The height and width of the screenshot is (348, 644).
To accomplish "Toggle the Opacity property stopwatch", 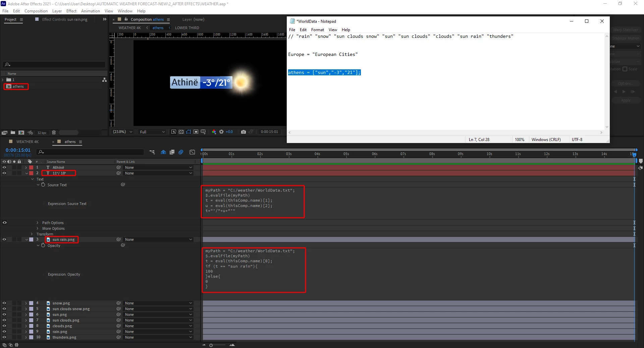I will tap(43, 245).
